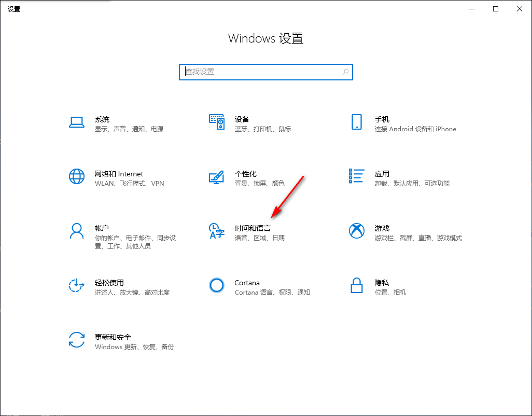Focus the 查找设置 search field
This screenshot has height=416, width=532.
pos(259,72)
